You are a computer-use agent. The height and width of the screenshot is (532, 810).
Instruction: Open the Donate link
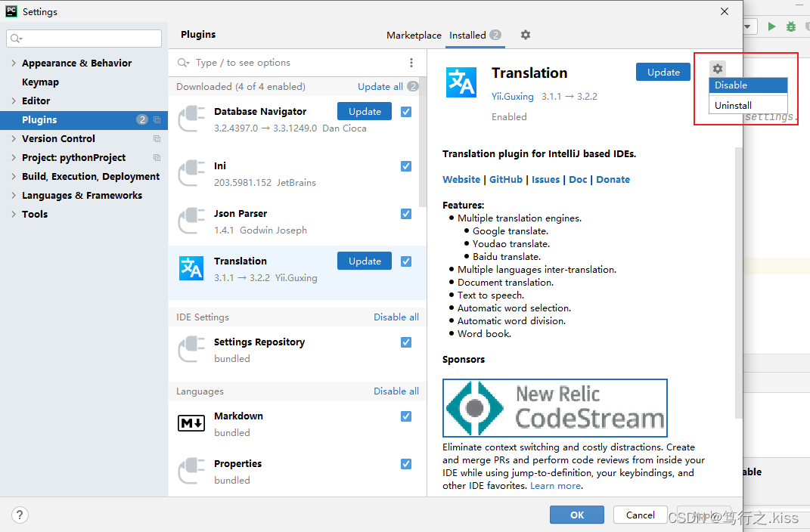tap(613, 180)
